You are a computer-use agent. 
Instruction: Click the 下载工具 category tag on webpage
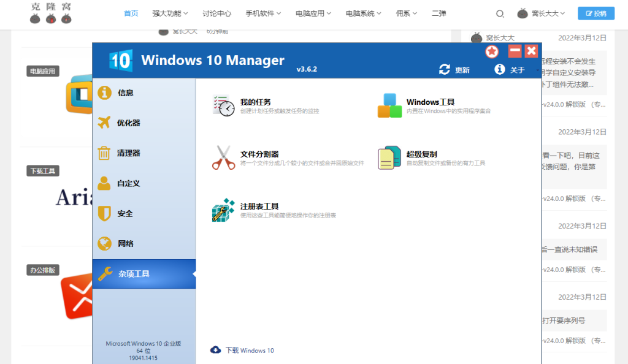coord(43,171)
